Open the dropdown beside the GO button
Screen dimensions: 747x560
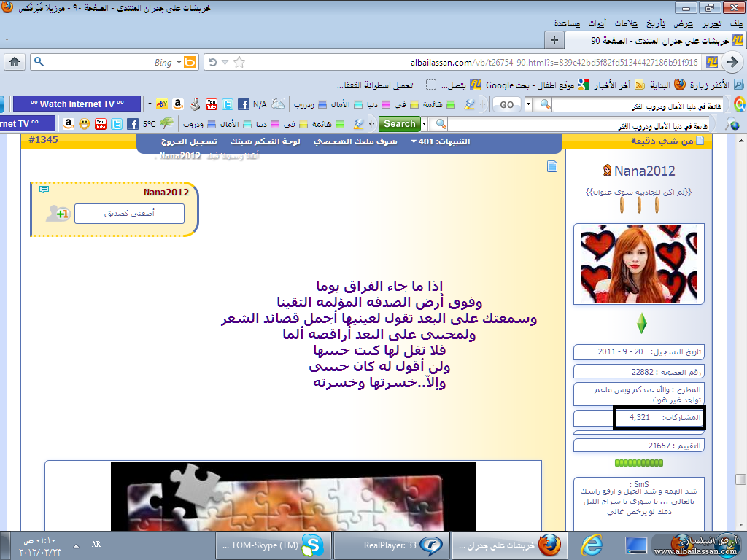coord(528,104)
